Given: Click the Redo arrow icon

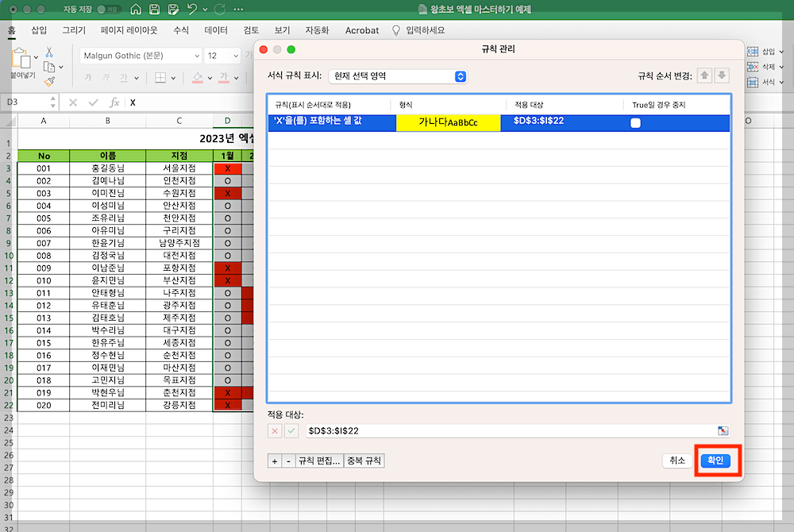Looking at the screenshot, I should [x=220, y=9].
